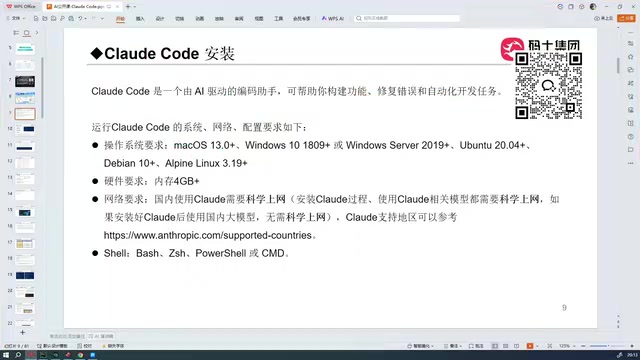Select slide 5 thumbnail
This screenshot has height=360, width=640.
click(x=25, y=49)
